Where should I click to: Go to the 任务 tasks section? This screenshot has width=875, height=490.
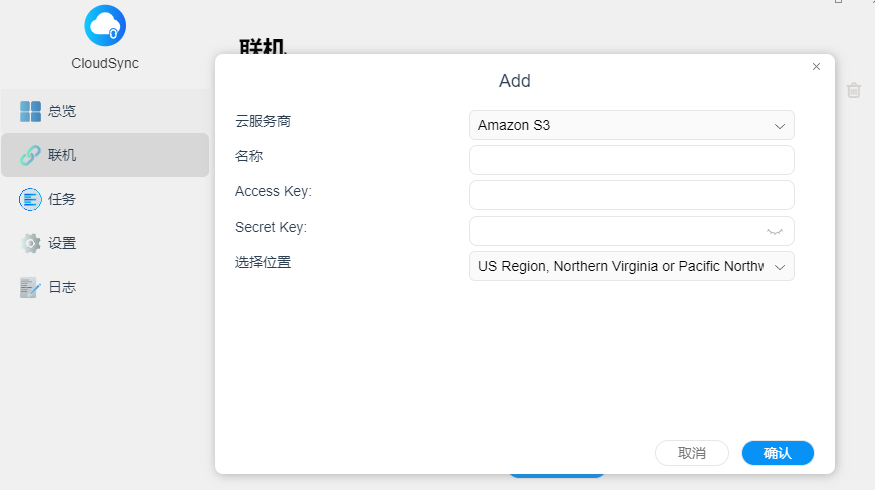[x=105, y=199]
